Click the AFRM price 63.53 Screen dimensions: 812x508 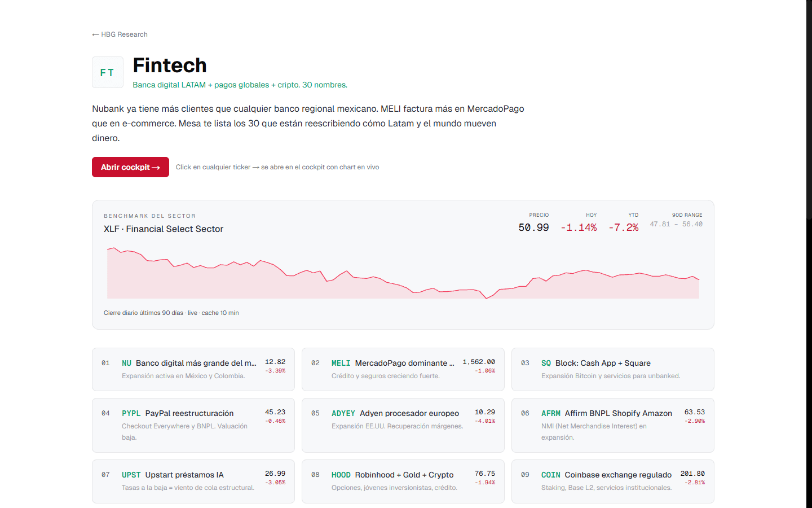695,412
